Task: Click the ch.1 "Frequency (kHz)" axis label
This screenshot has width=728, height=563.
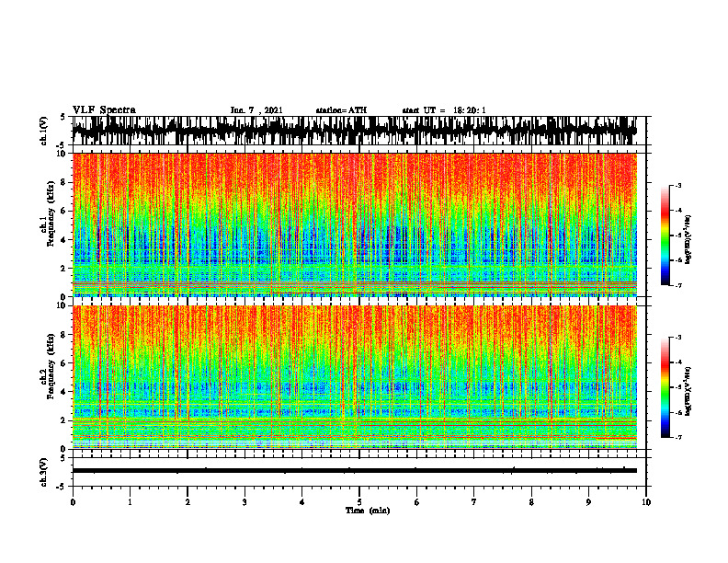Action: (51, 214)
